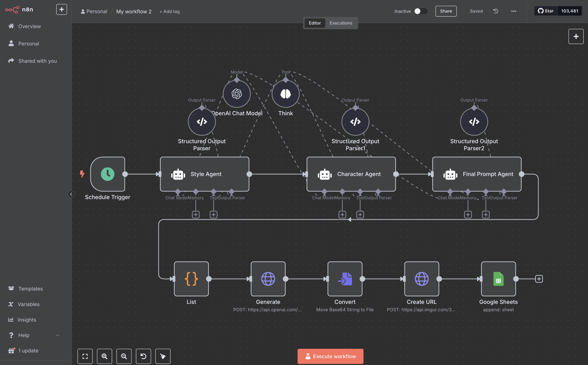This screenshot has width=588, height=365.
Task: Open the Think brain tool node
Action: tap(286, 94)
